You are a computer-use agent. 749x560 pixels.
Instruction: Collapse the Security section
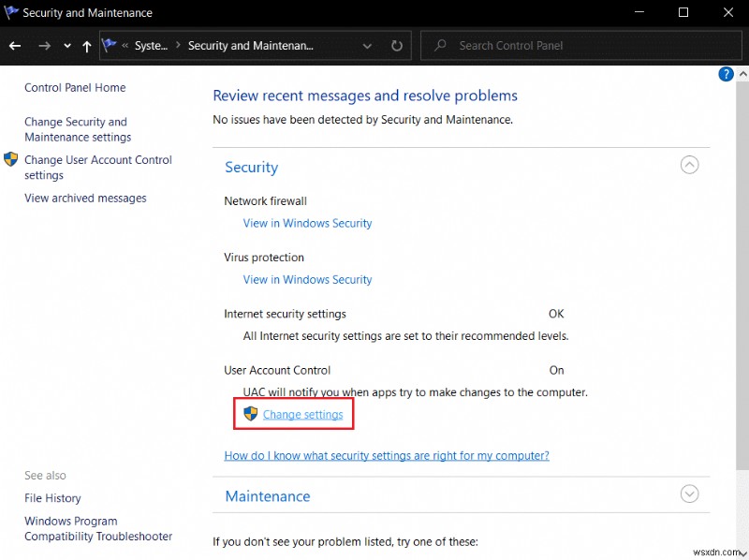[689, 166]
